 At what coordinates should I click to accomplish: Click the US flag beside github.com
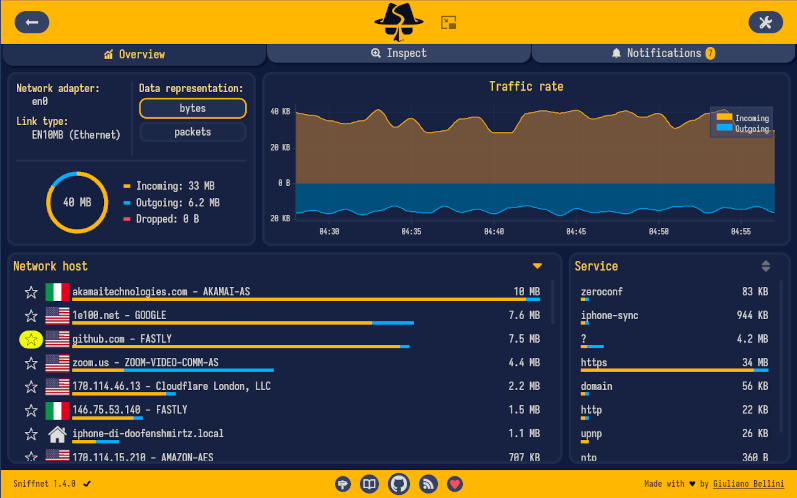[57, 339]
